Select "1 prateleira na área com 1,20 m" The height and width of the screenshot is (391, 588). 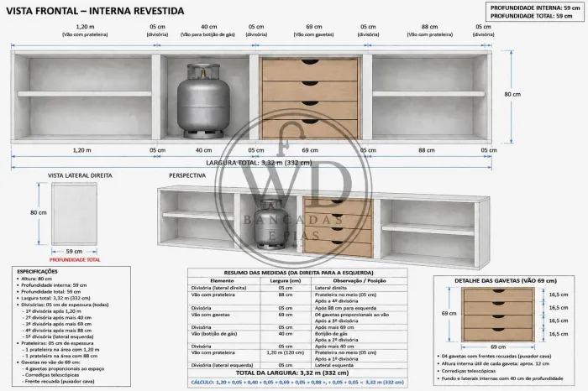pyautogui.click(x=61, y=349)
